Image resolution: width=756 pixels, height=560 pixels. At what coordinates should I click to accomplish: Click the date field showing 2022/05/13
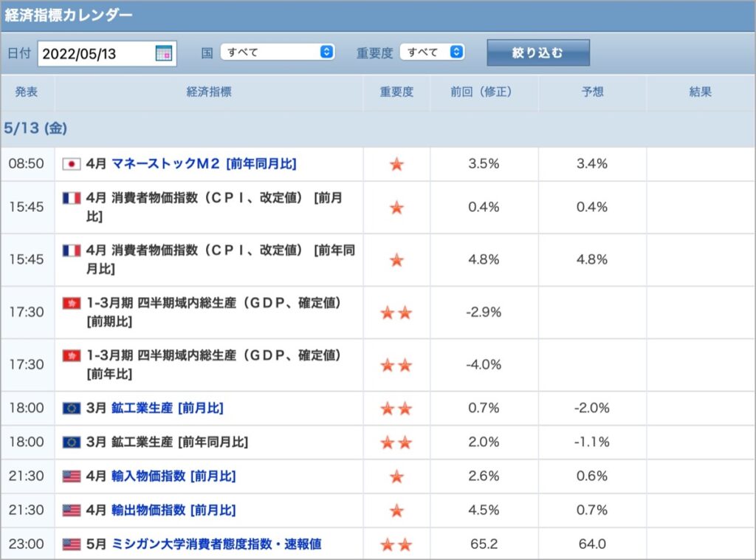coord(107,53)
